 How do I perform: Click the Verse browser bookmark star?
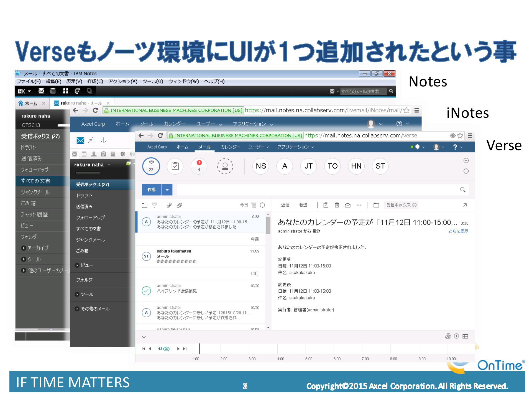[x=460, y=135]
